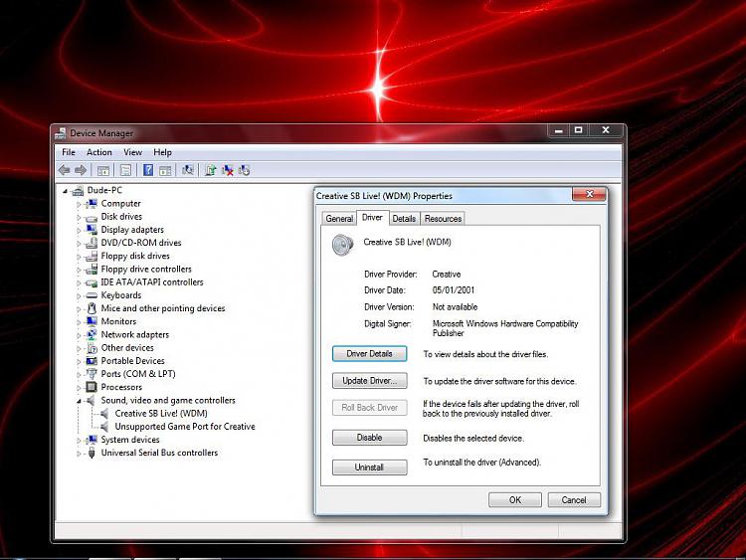
Task: Select Creative SB Live! (WDM) tree item
Action: pos(161,414)
